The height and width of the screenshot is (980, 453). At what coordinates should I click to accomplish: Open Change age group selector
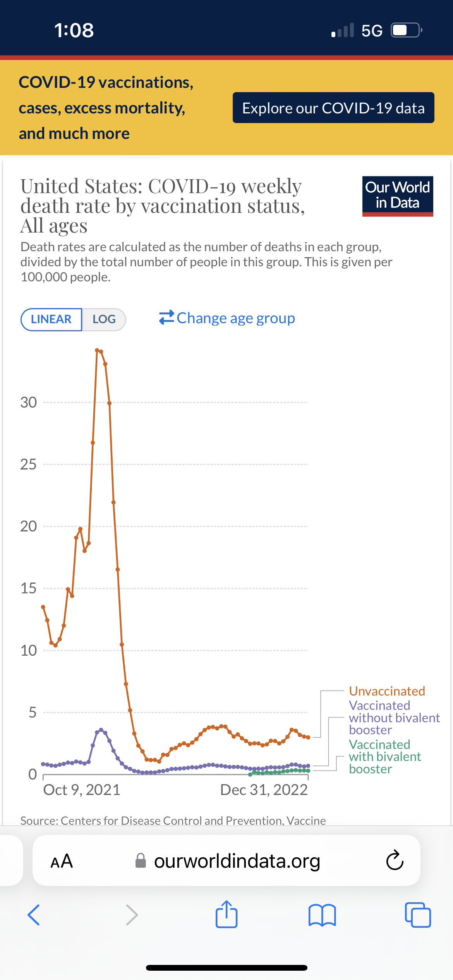(227, 318)
